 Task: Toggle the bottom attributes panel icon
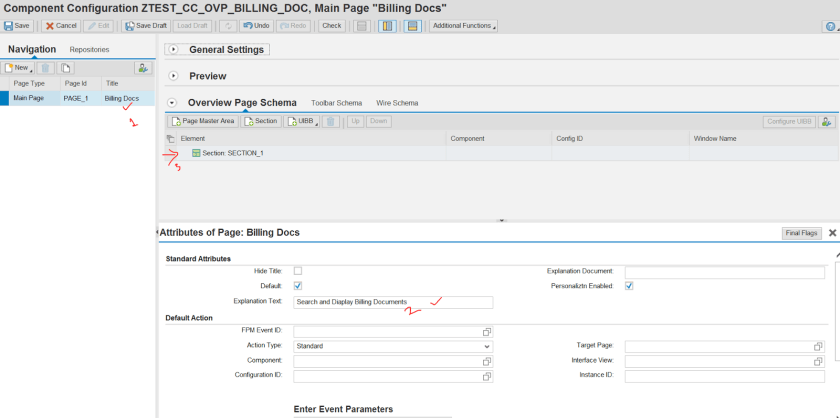pyautogui.click(x=412, y=26)
